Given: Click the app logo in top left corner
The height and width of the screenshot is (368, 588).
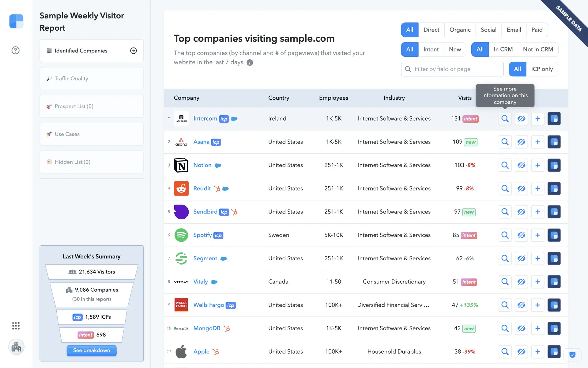Looking at the screenshot, I should click(x=16, y=21).
